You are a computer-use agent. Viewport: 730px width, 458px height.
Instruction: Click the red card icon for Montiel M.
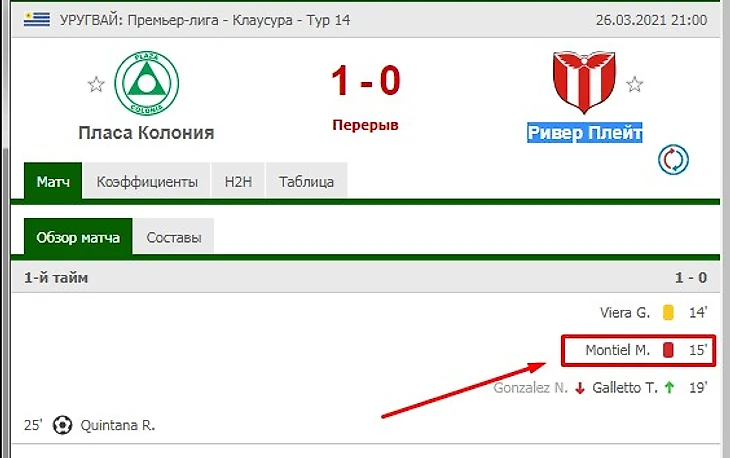point(668,350)
